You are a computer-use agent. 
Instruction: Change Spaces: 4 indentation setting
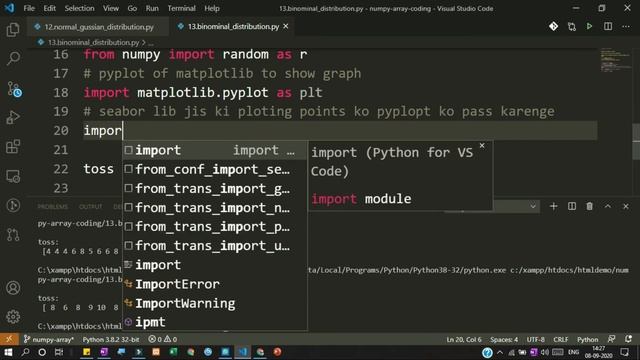504,339
